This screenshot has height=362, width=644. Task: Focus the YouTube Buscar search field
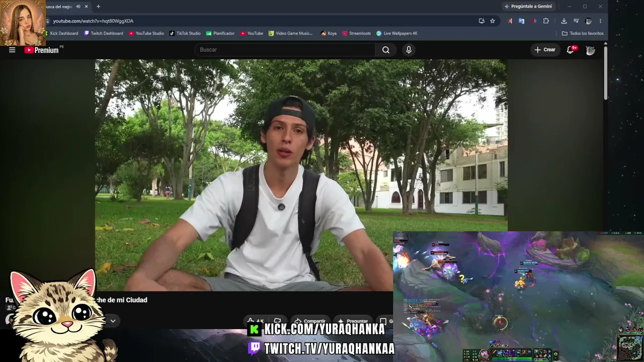[x=285, y=50]
